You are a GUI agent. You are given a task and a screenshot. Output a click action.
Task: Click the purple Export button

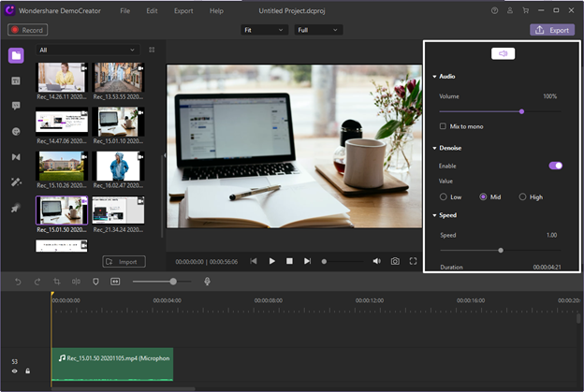click(x=551, y=30)
